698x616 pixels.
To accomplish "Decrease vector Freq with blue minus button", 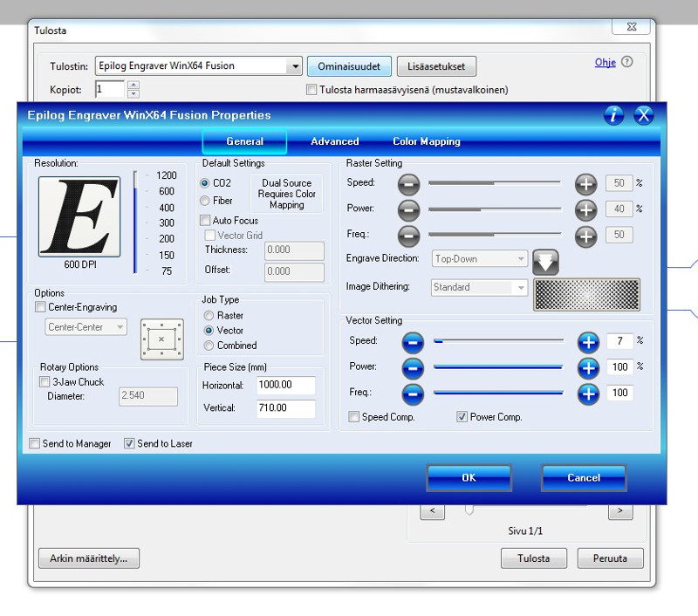I will click(413, 394).
